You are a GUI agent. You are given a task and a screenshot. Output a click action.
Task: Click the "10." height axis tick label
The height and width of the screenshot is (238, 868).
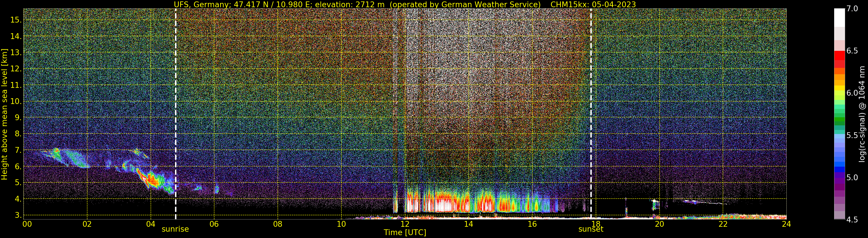click(16, 101)
